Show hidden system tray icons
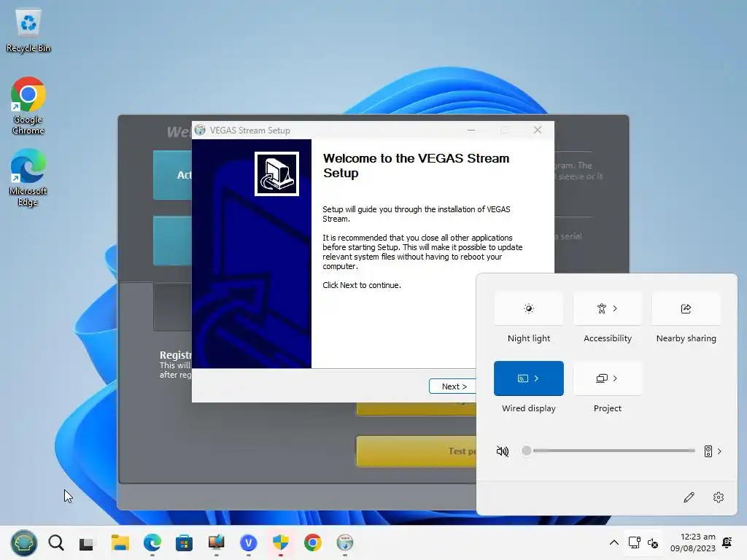 click(x=614, y=542)
